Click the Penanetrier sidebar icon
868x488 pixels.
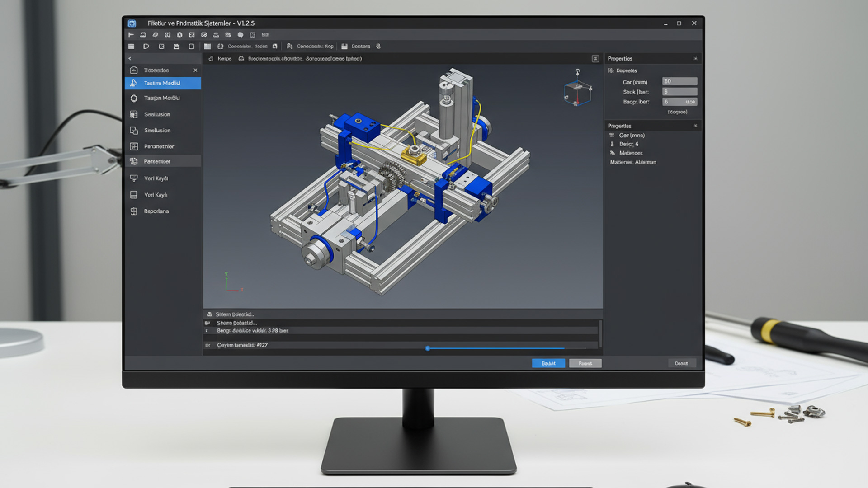click(134, 146)
